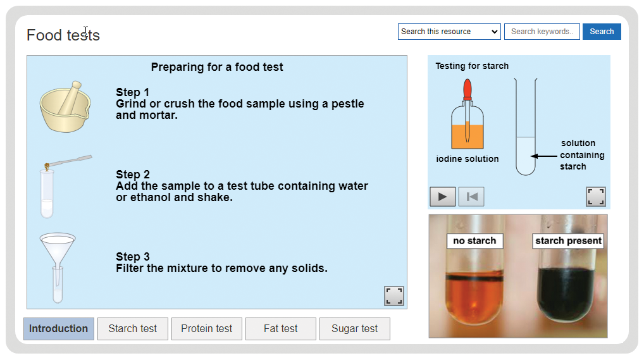Click the starch present label in photo
This screenshot has height=358, width=644.
[568, 241]
